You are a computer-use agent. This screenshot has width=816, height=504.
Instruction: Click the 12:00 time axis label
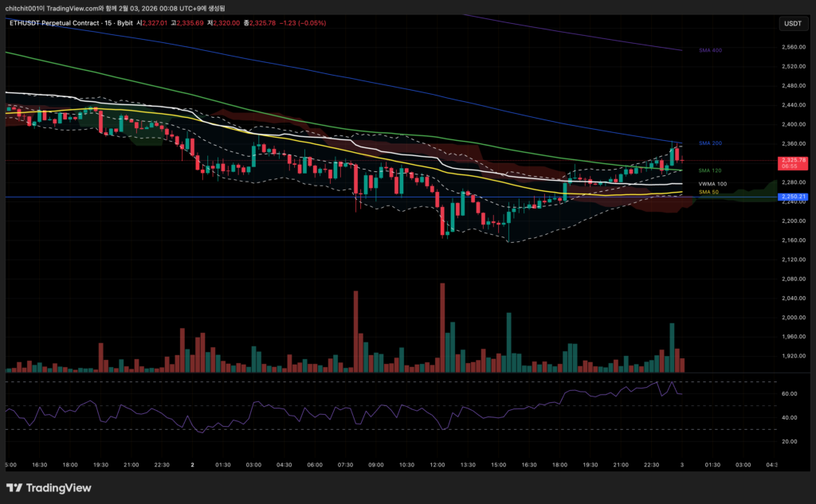coord(436,464)
